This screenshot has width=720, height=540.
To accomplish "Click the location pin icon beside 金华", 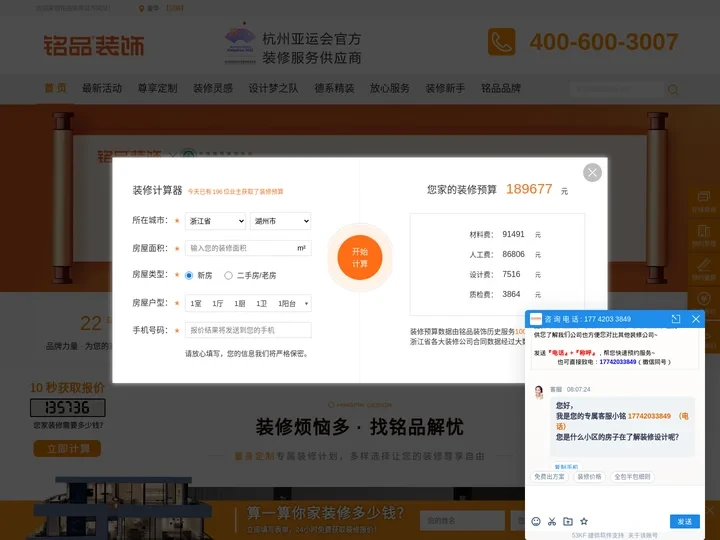I will (141, 8).
